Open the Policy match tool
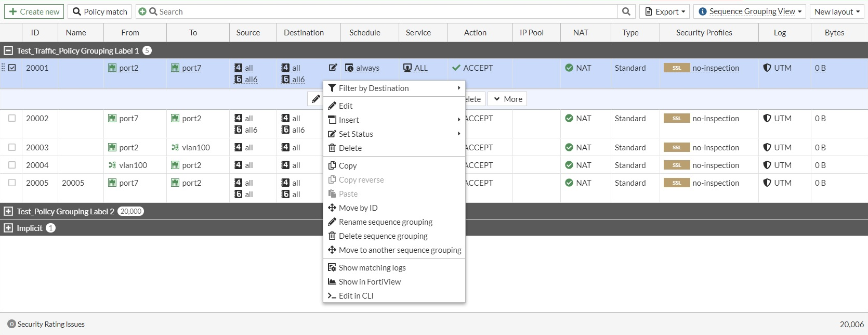This screenshot has height=335, width=868. 100,11
